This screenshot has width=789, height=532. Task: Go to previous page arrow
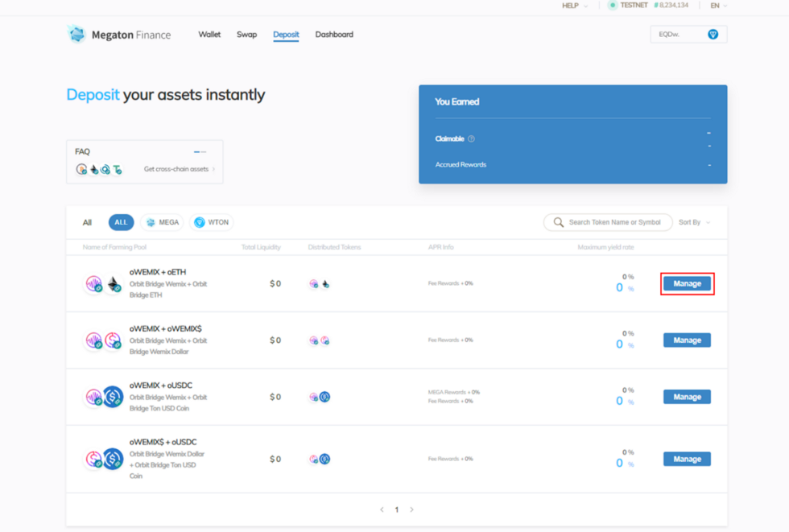tap(382, 509)
